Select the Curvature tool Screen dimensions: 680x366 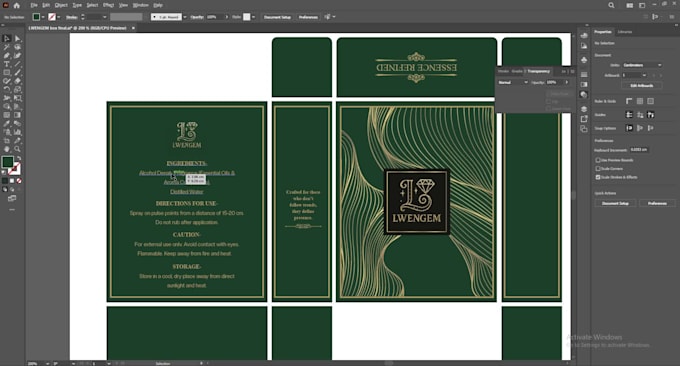17,56
